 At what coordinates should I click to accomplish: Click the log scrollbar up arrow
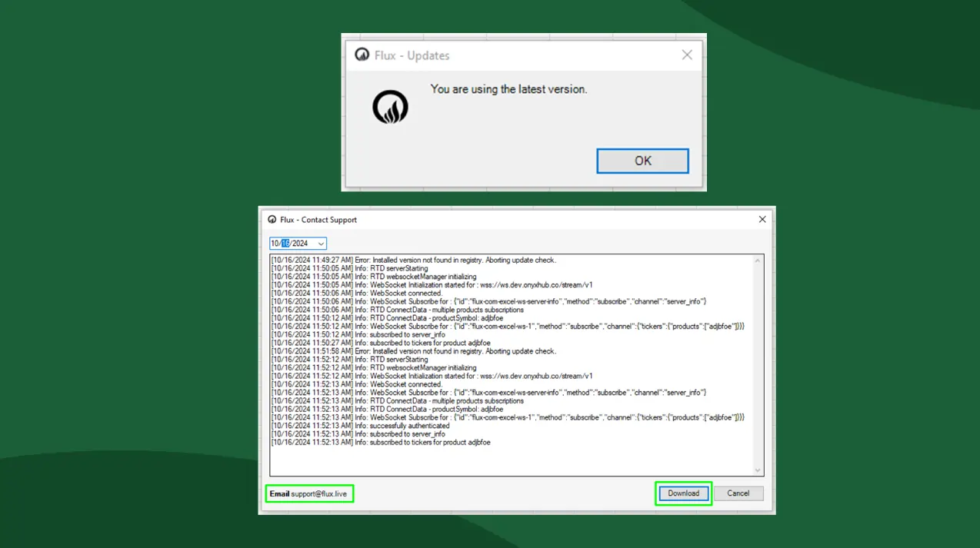click(758, 261)
